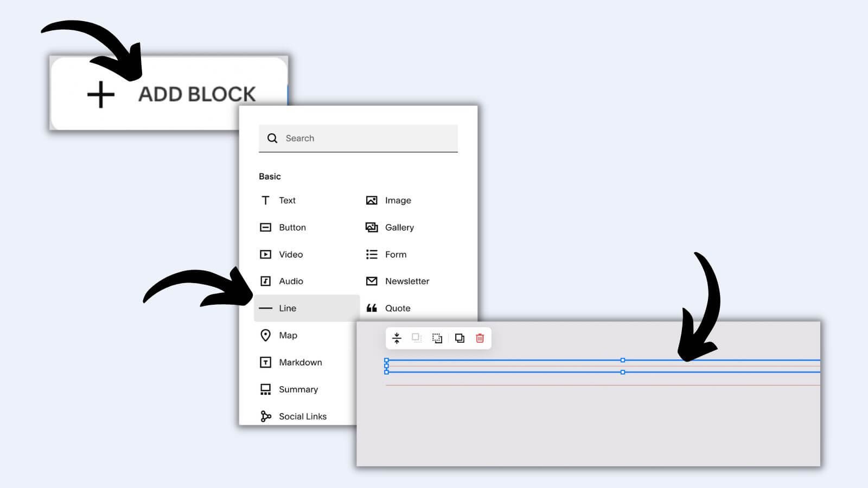Select the Newsletter block label
Viewport: 868px width, 488px height.
(x=407, y=281)
